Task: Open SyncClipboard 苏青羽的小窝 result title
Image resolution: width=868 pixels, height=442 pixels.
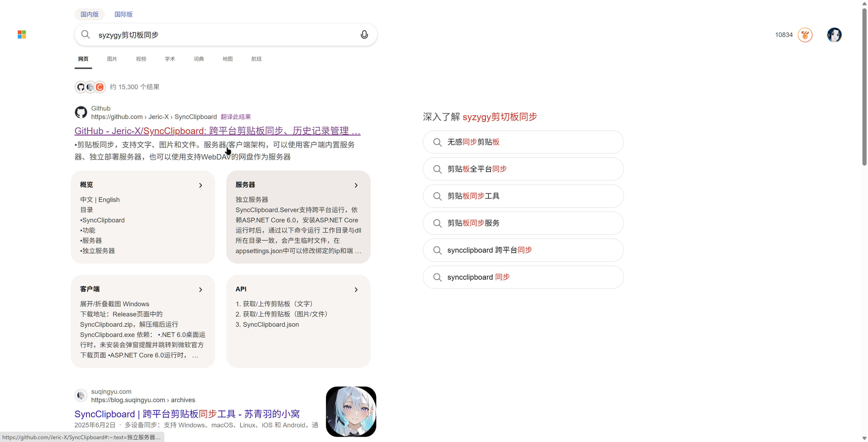Action: coord(187,414)
